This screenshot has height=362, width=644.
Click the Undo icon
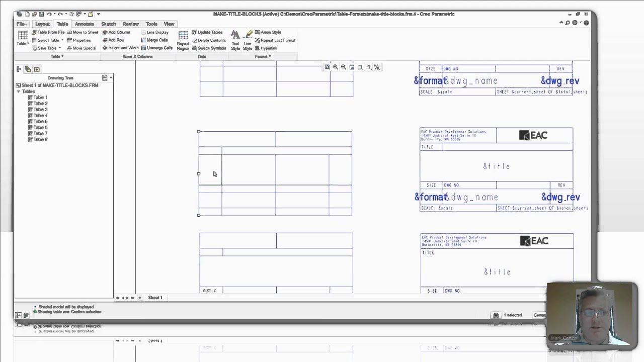coord(49,14)
